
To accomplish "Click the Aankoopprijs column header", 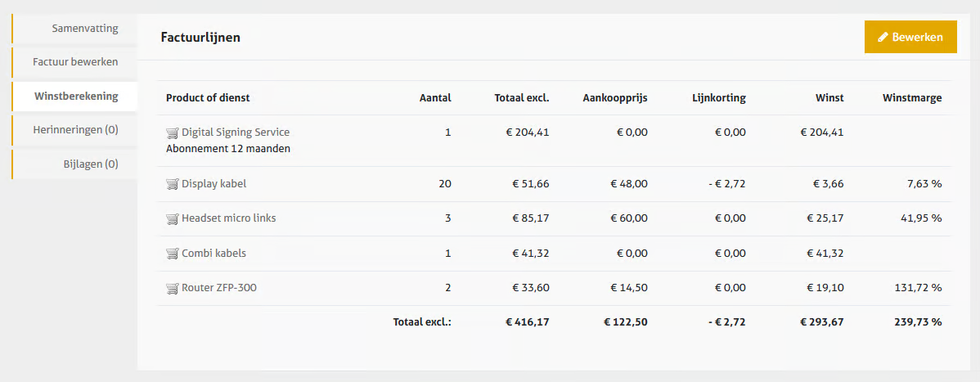I will (x=615, y=98).
